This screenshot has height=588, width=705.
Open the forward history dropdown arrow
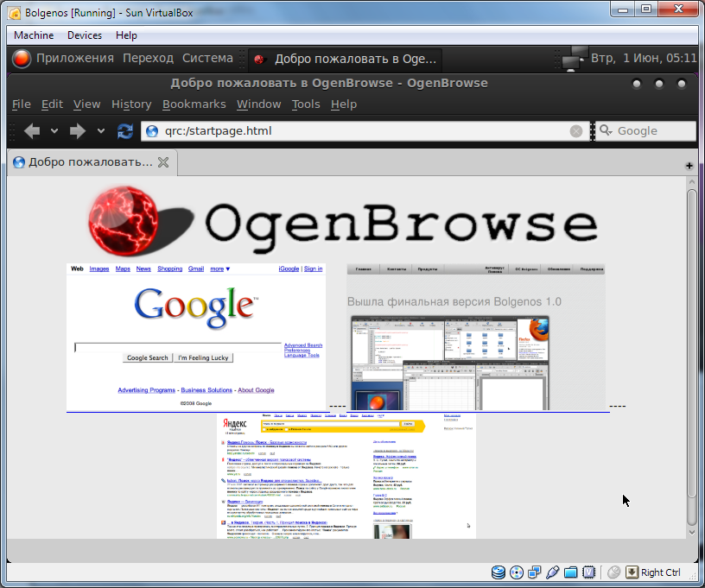coord(101,131)
